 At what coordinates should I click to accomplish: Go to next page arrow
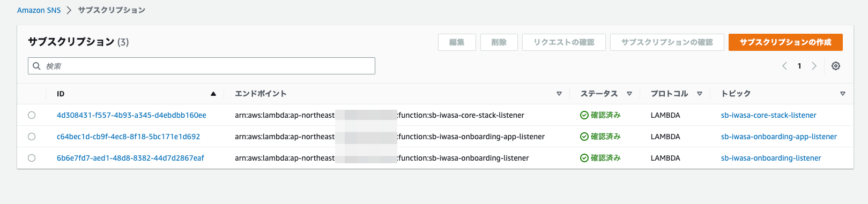(x=814, y=66)
